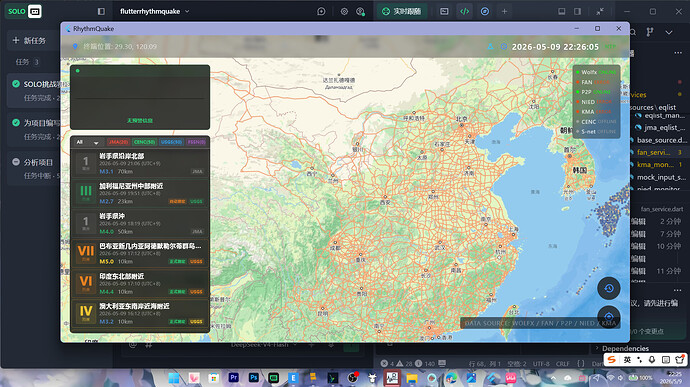Launch Photoshop from the taskbar
The image size is (690, 387).
pos(253,378)
